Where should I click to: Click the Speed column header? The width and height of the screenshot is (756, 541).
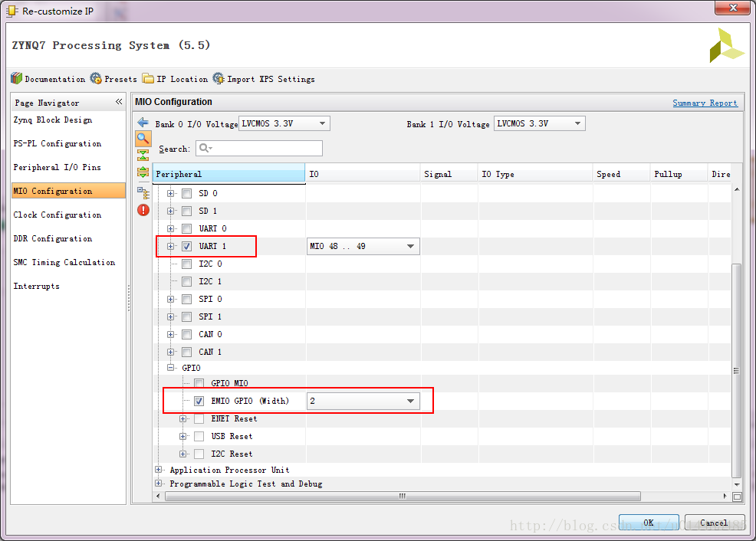[x=621, y=174]
